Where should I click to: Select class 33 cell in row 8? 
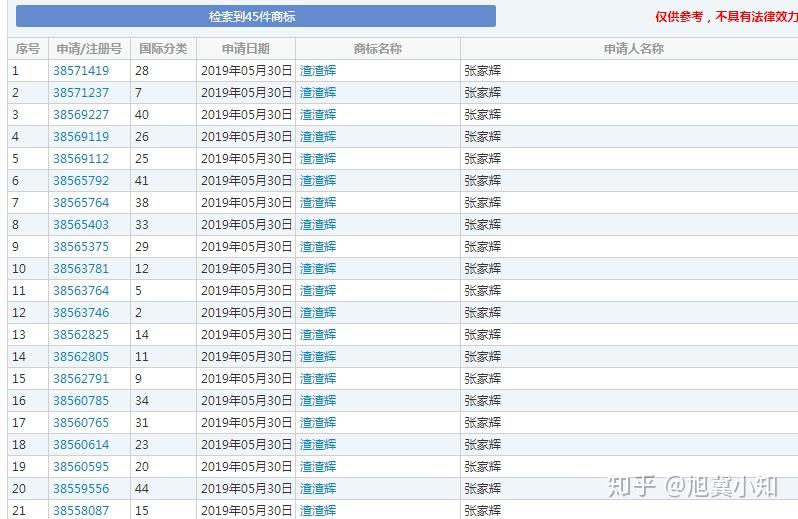click(163, 224)
